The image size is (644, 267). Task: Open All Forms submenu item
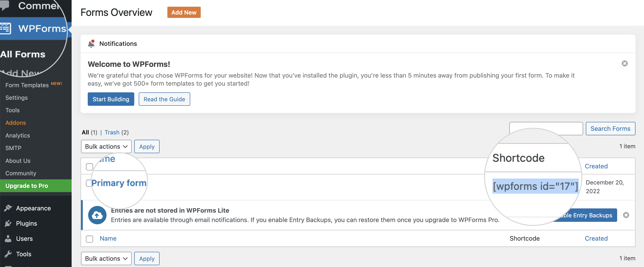[23, 54]
